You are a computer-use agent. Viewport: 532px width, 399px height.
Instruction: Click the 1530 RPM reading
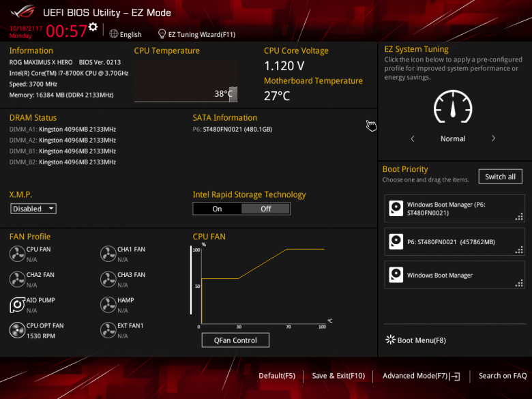click(x=41, y=336)
